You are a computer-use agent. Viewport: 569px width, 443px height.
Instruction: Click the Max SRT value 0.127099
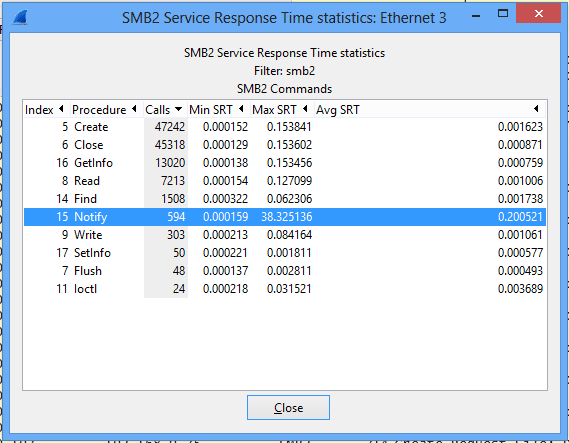(289, 181)
